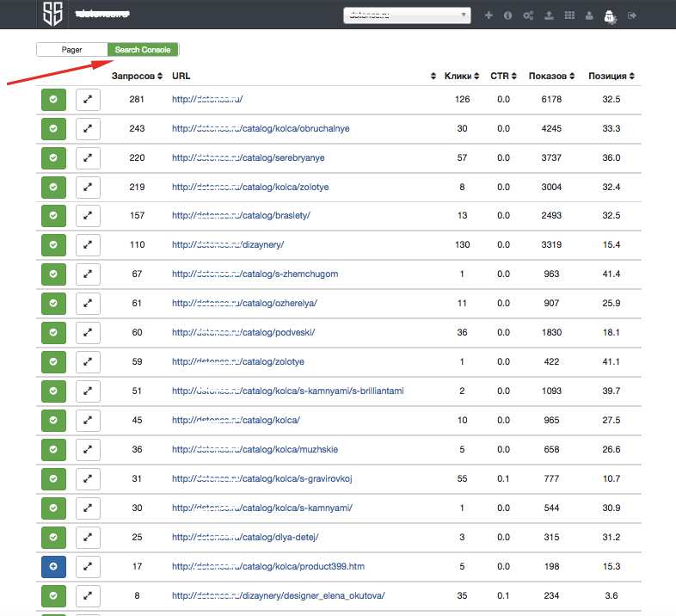Expand details for homepage row with 281 queries
This screenshot has width=676, height=616.
pos(88,100)
